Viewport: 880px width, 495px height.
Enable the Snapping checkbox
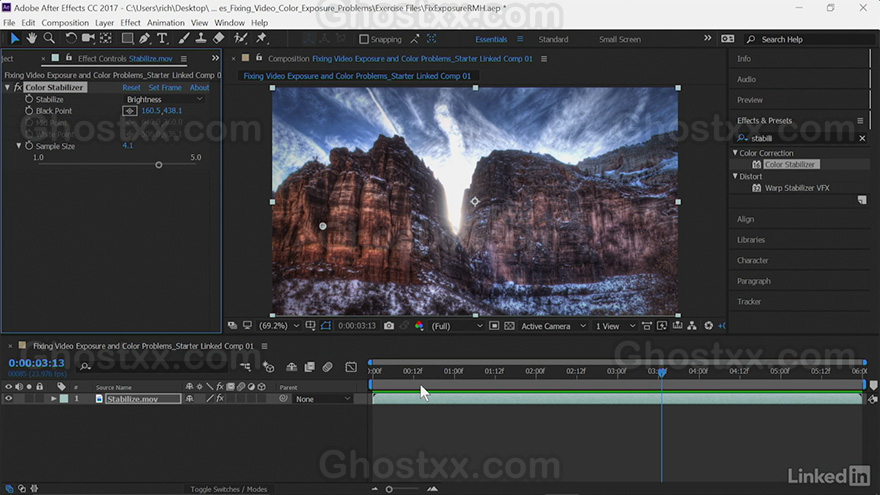(x=364, y=39)
